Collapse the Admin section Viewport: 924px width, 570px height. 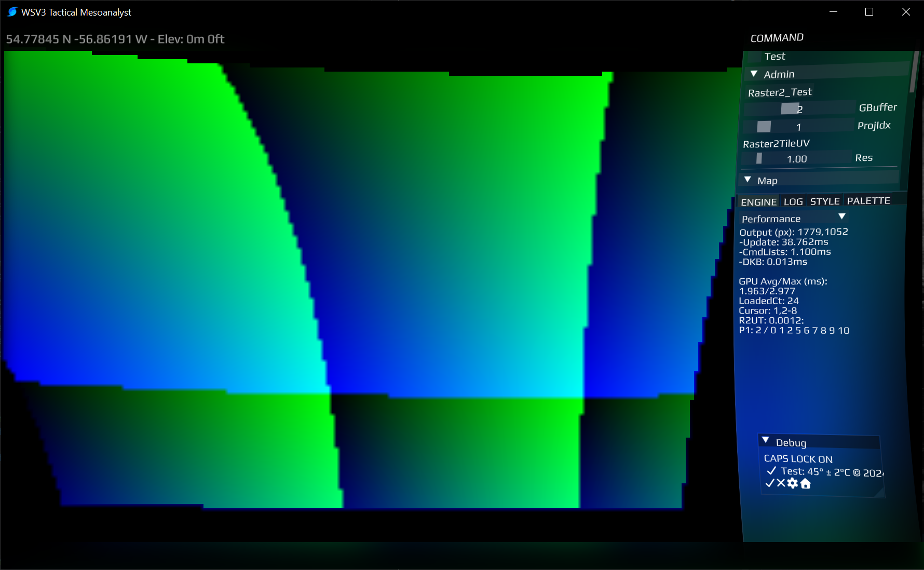(x=754, y=74)
